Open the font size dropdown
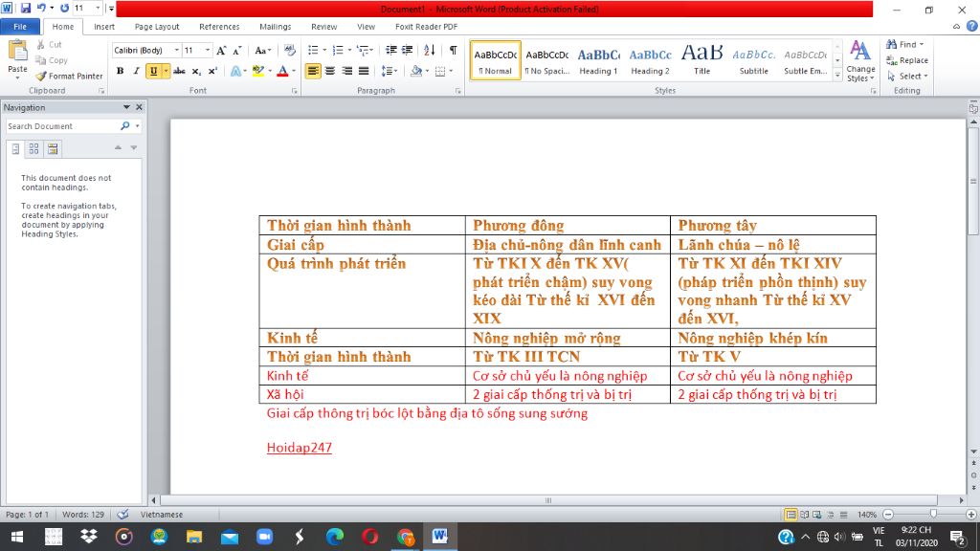The image size is (980, 551). (208, 50)
